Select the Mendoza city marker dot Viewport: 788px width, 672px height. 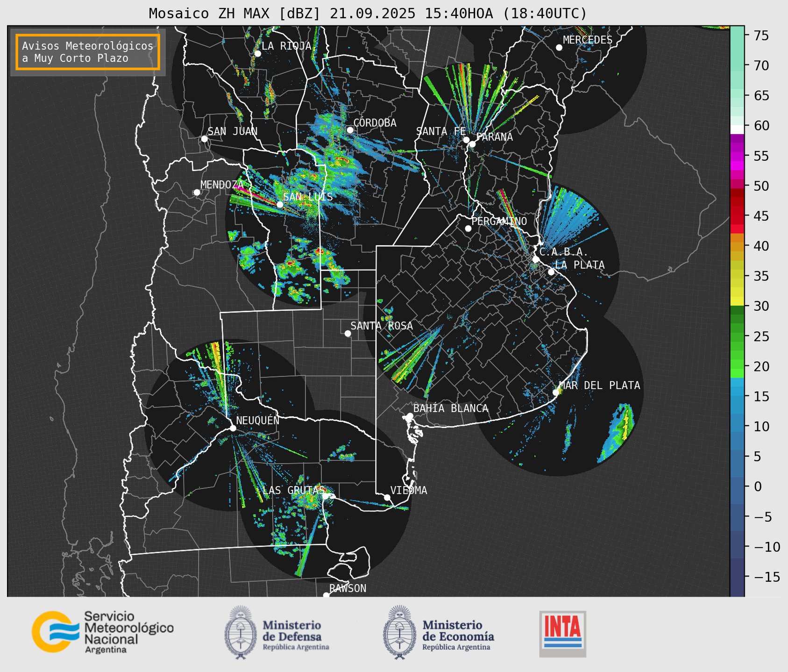pos(197,193)
